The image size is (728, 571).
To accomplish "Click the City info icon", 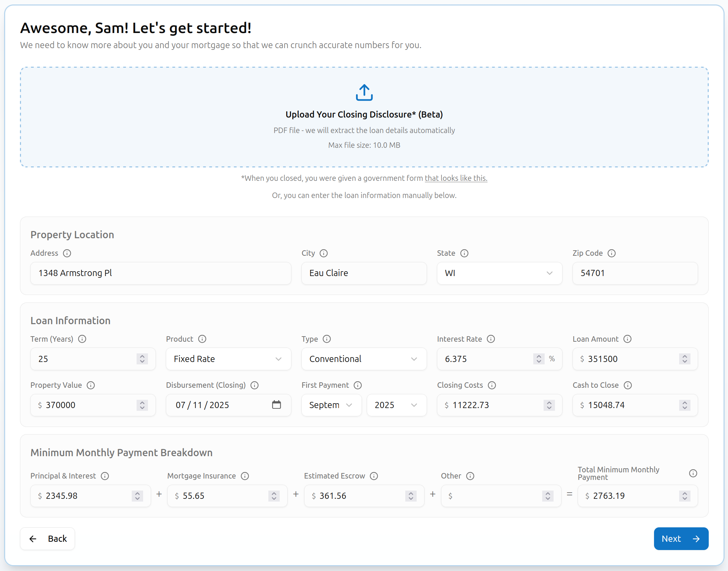I will tap(324, 253).
